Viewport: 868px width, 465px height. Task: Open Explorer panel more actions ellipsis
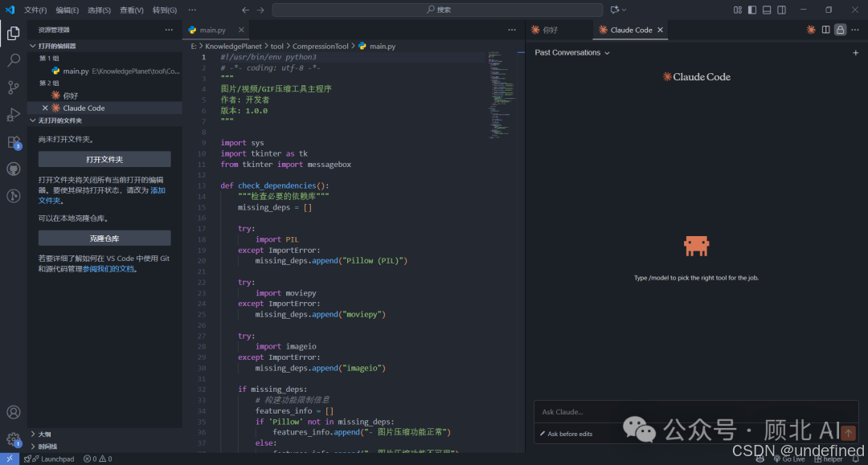tap(169, 30)
